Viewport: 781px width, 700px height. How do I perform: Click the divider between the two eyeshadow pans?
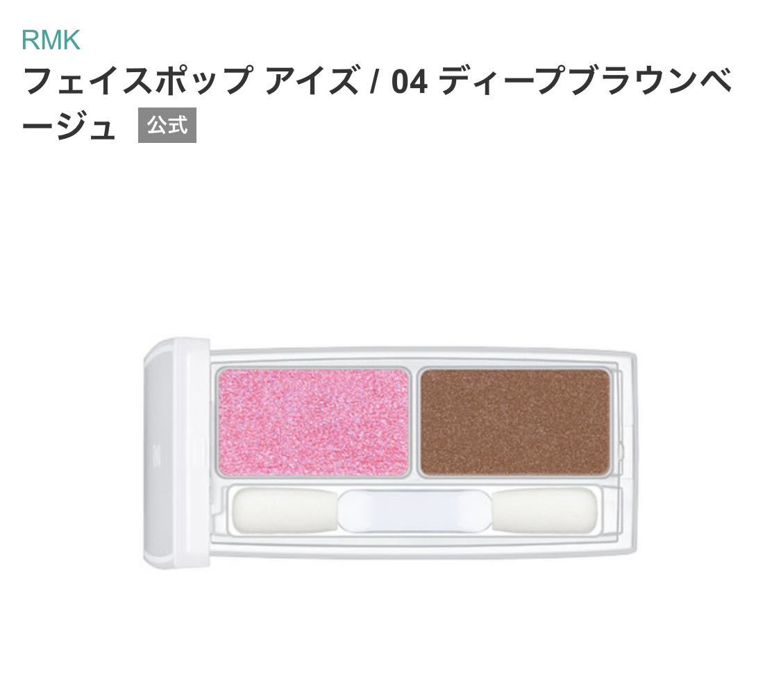(x=414, y=422)
